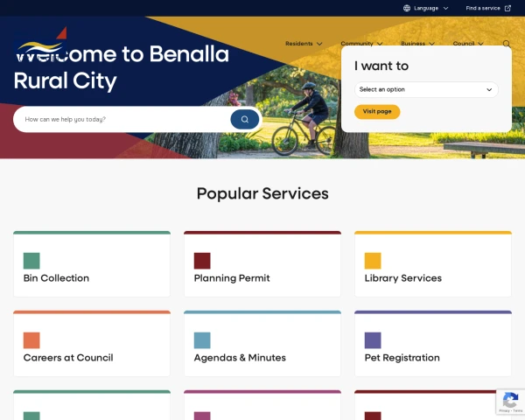This screenshot has height=420, width=525.
Task: Click the external link icon after Find a service
Action: (507, 8)
